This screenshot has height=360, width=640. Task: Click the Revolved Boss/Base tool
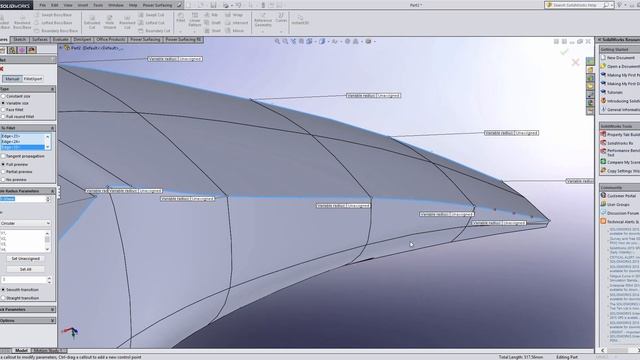coord(22,22)
